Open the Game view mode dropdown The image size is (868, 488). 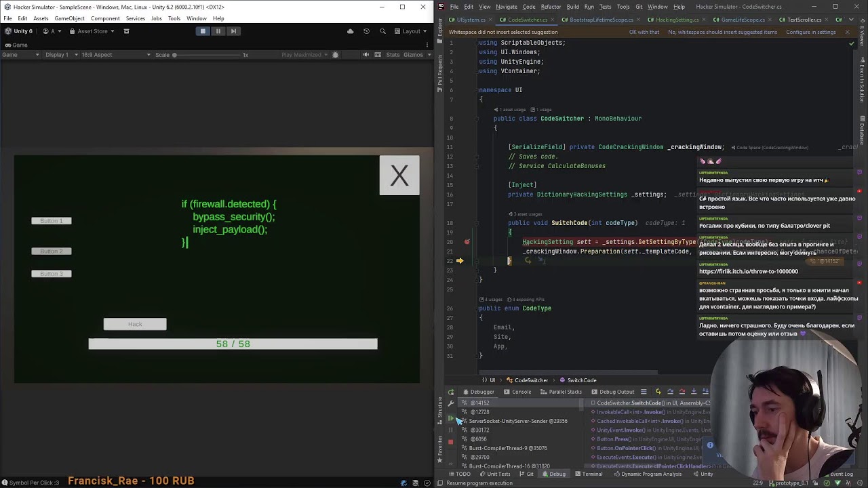pyautogui.click(x=21, y=55)
